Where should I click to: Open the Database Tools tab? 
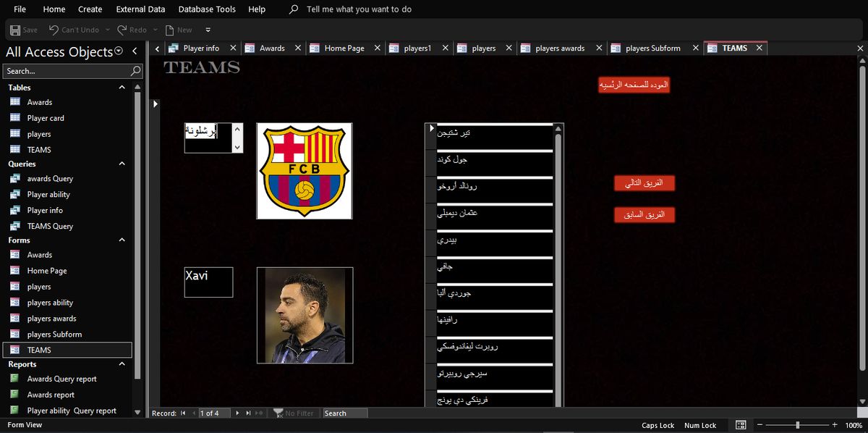pos(207,9)
